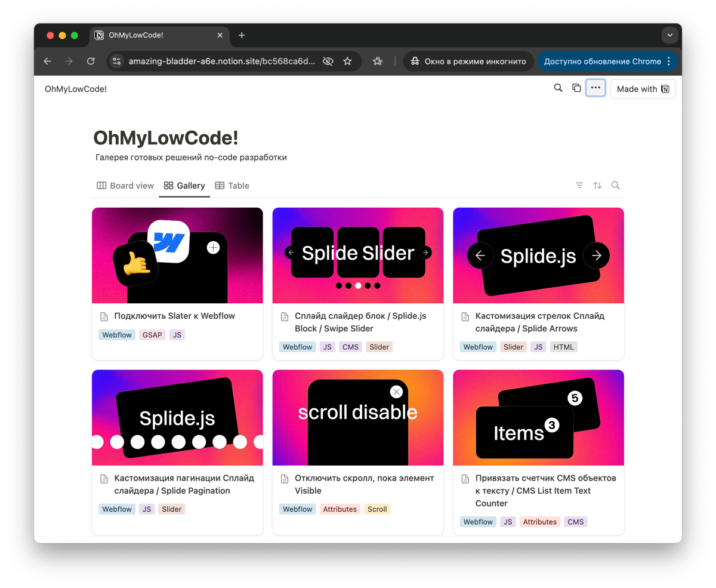This screenshot has height=588, width=716.
Task: Click the OhMyLowCode! page heading
Action: (166, 138)
